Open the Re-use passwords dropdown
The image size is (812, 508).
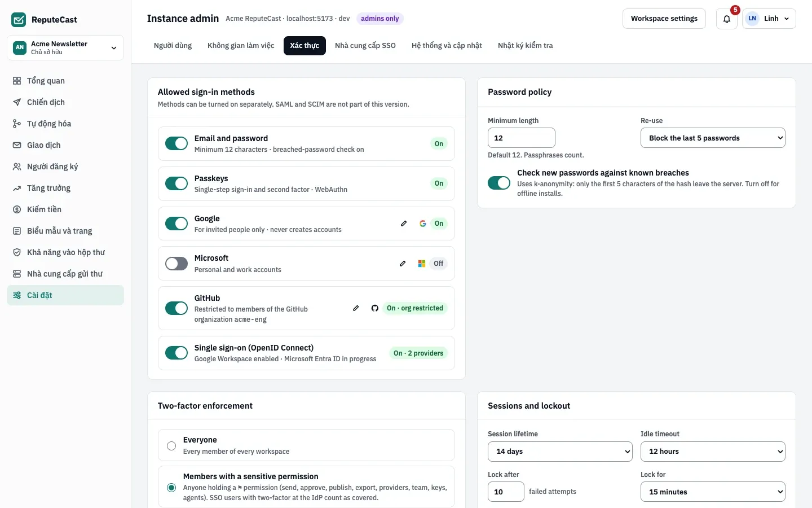pos(713,138)
